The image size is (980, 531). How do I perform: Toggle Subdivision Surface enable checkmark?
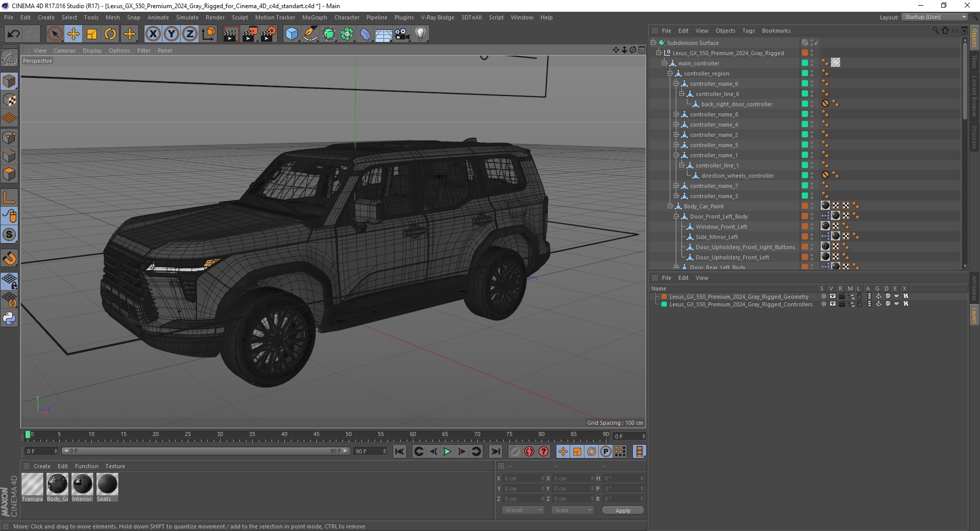coord(816,43)
